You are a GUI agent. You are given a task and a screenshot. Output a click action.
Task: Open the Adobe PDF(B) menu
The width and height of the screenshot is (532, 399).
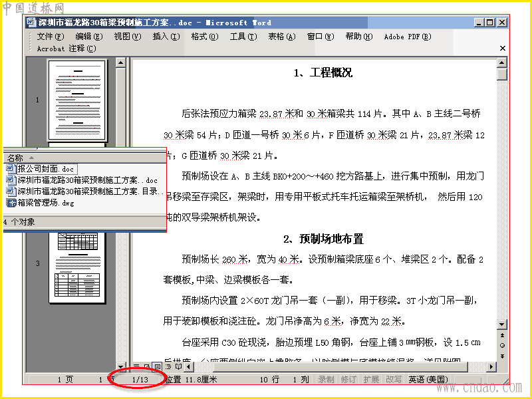(x=408, y=37)
